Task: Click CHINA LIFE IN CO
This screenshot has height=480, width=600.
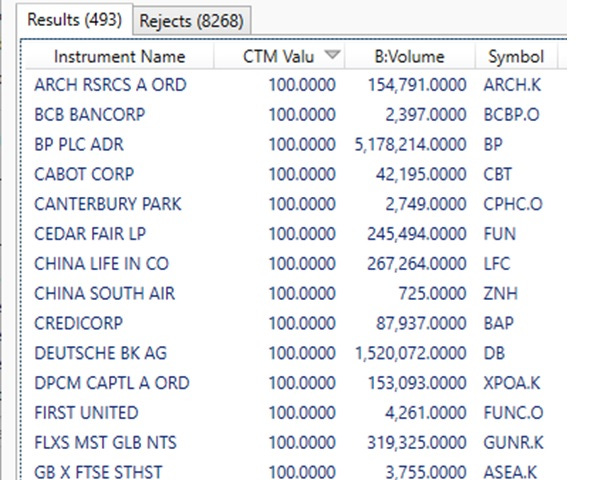Action: pyautogui.click(x=101, y=264)
